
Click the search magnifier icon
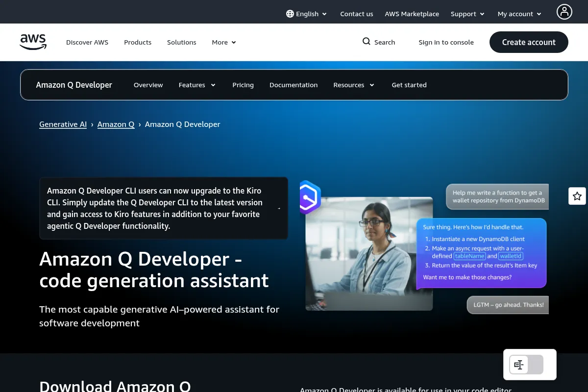367,42
